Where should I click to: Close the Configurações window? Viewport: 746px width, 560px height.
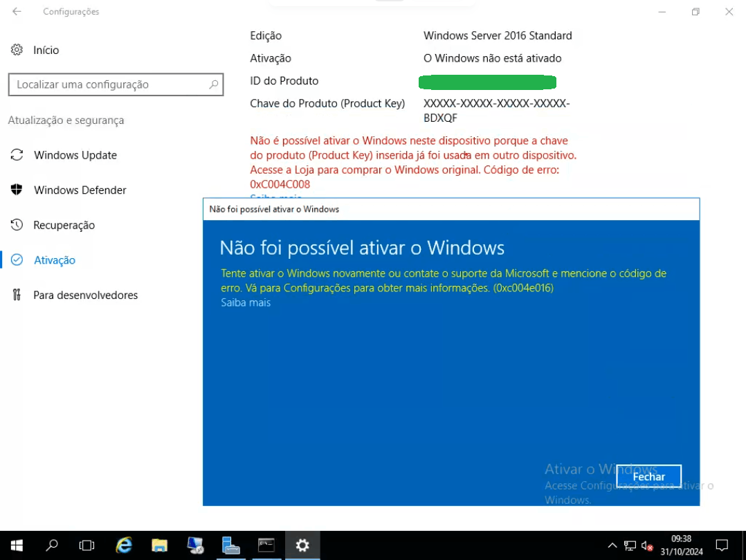coord(729,11)
